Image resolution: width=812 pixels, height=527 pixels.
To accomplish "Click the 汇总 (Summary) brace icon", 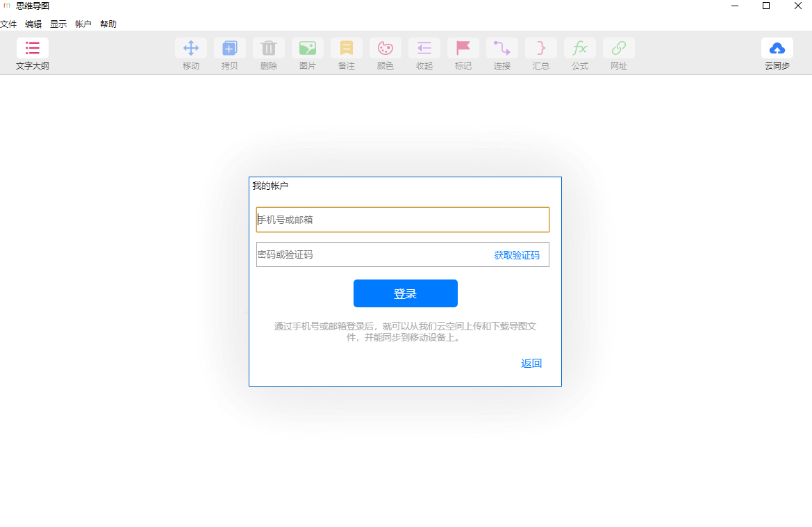I will click(x=540, y=49).
